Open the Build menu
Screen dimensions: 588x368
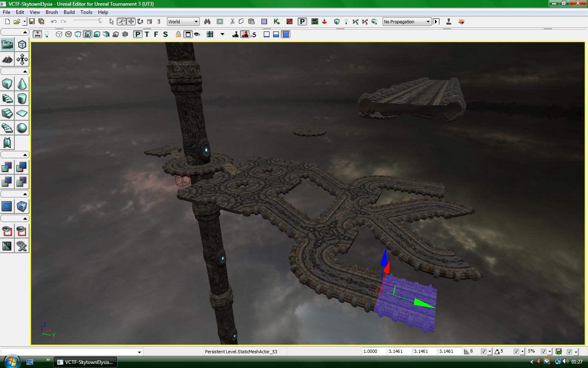[69, 12]
